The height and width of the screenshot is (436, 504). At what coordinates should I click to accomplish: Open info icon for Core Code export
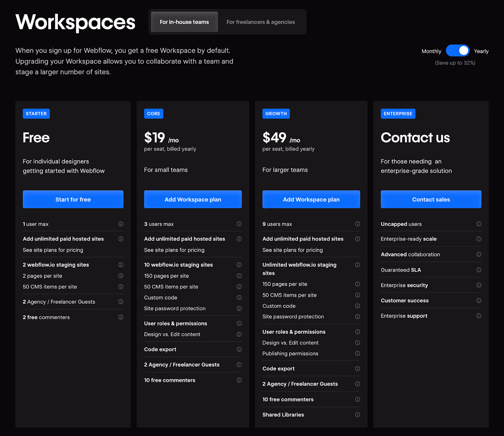pos(239,349)
